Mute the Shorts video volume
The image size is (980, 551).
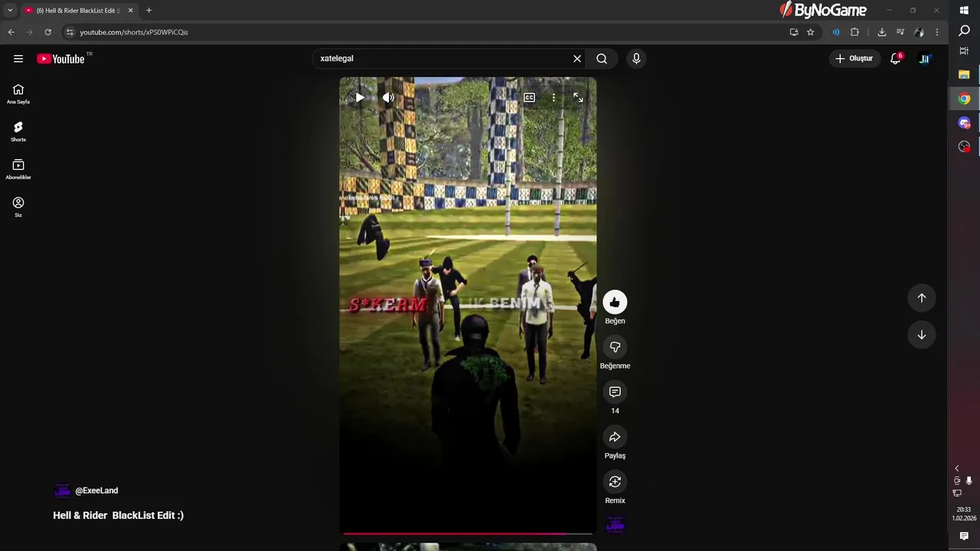[388, 97]
